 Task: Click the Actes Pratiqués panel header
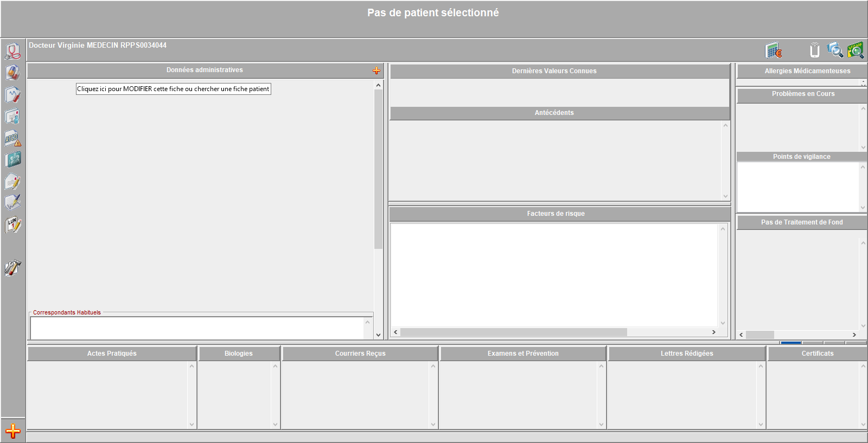[112, 354]
